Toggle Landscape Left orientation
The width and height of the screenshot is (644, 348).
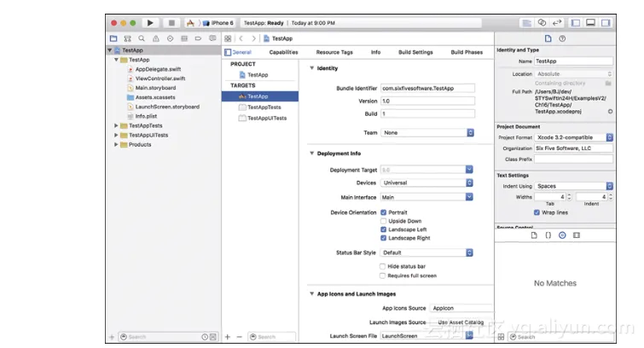pyautogui.click(x=383, y=229)
